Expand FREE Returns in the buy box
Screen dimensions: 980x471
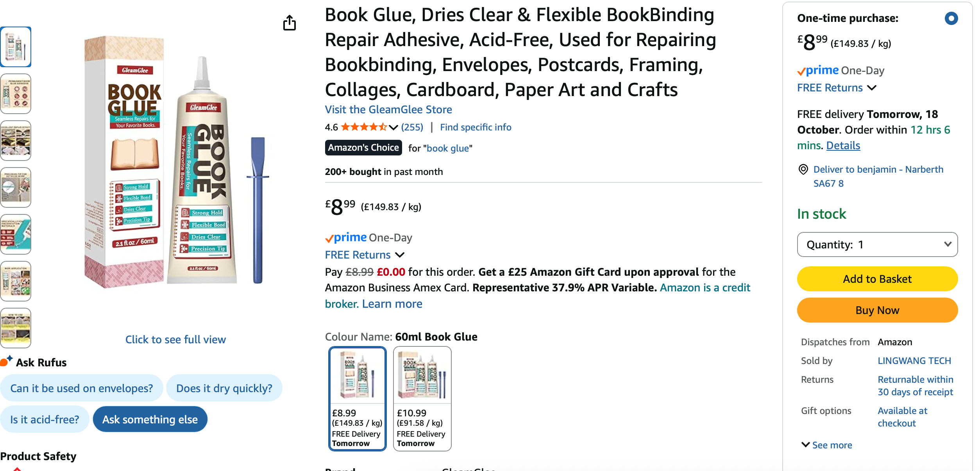click(x=837, y=88)
